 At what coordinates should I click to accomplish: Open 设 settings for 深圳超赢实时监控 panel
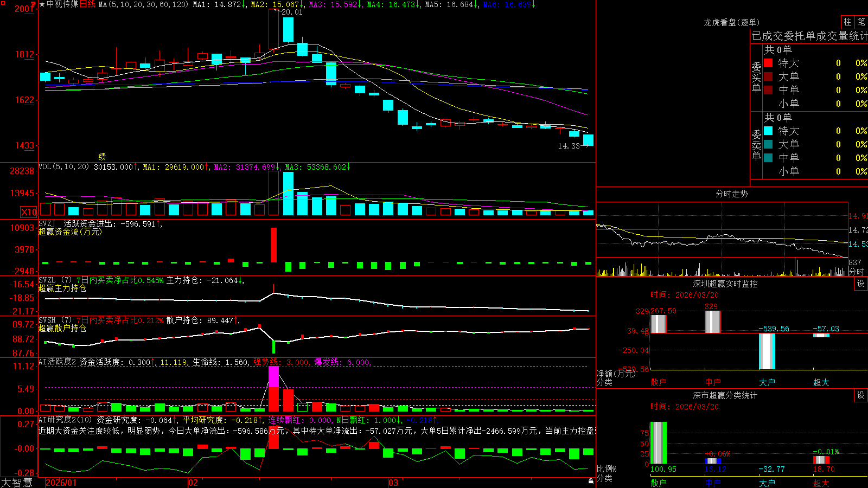861,284
